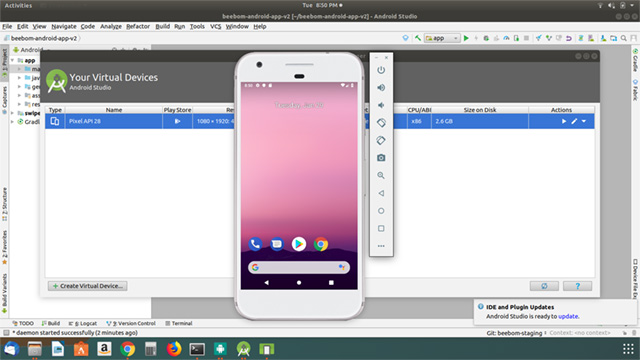The height and width of the screenshot is (360, 640).
Task: Open the Chrome app on the emulator
Action: click(321, 244)
